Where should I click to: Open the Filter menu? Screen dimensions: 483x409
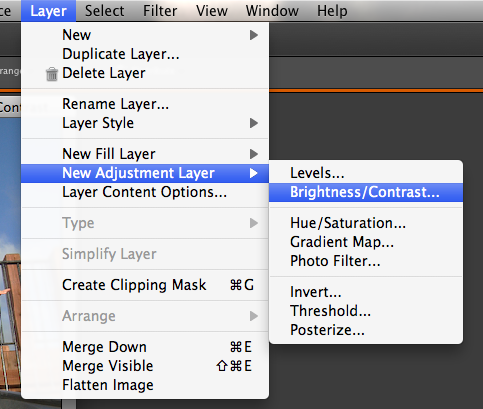160,11
